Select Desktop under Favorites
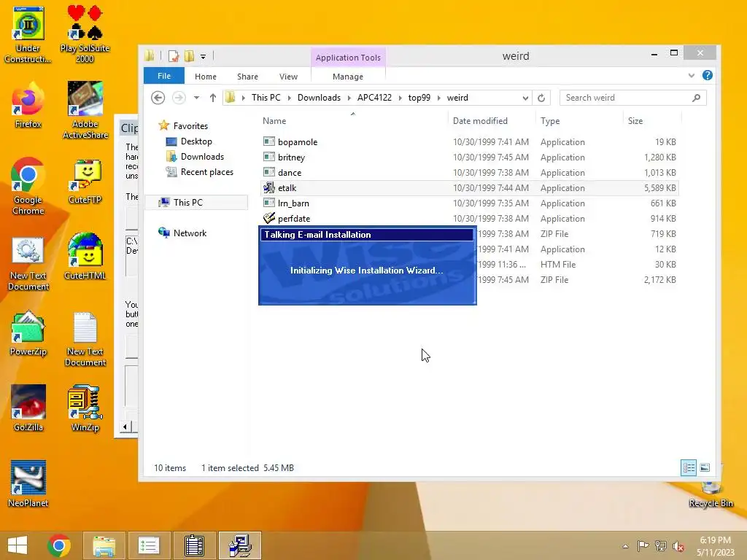Image resolution: width=747 pixels, height=560 pixels. [x=196, y=141]
